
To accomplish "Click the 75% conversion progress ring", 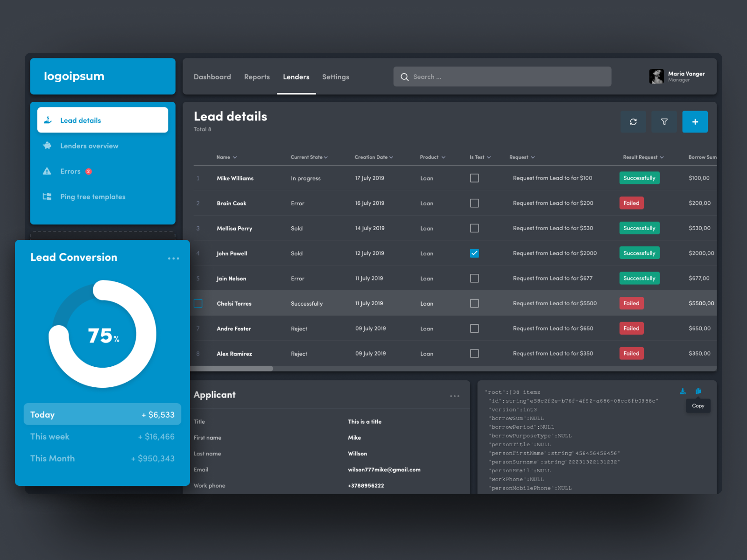I will [102, 334].
